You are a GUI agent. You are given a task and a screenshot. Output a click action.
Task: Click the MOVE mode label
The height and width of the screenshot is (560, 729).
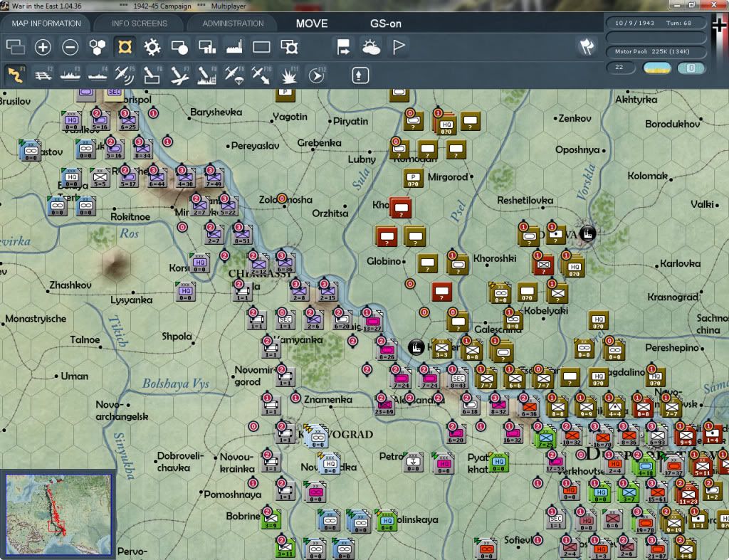[x=312, y=23]
